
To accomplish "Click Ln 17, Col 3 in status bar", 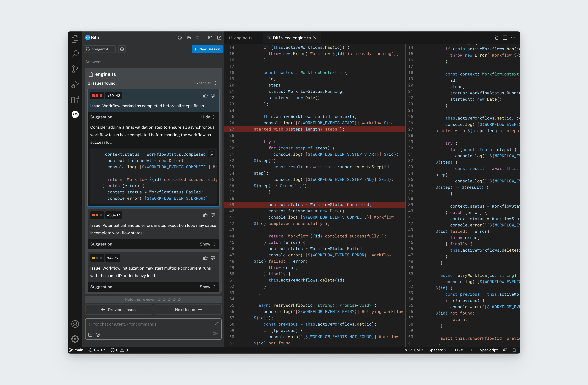I will click(413, 350).
